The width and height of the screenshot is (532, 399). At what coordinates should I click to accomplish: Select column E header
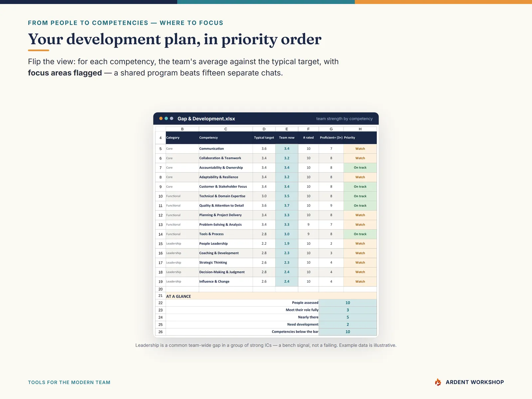[287, 129]
